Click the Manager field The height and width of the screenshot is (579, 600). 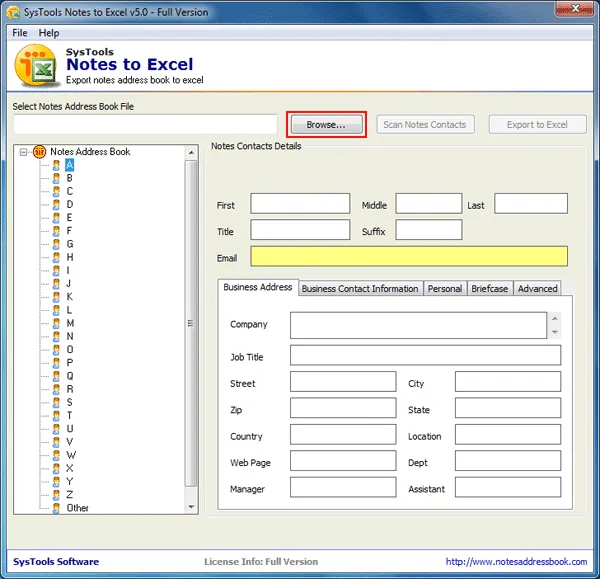click(x=343, y=487)
